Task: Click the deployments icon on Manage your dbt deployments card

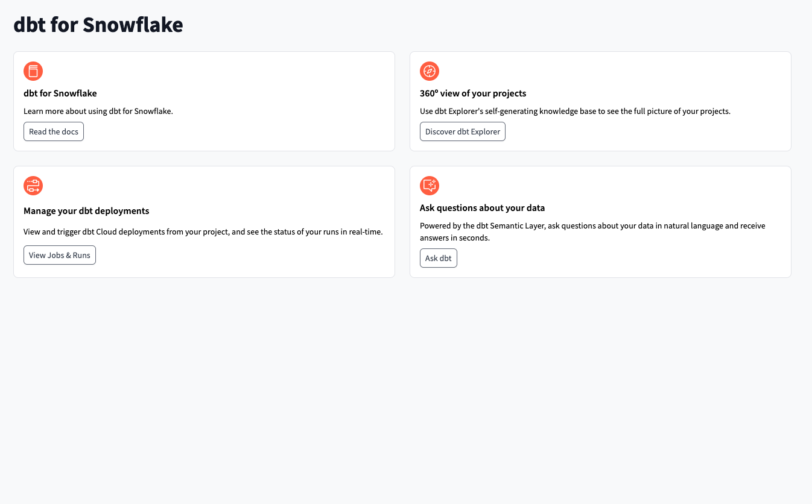Action: pos(33,185)
